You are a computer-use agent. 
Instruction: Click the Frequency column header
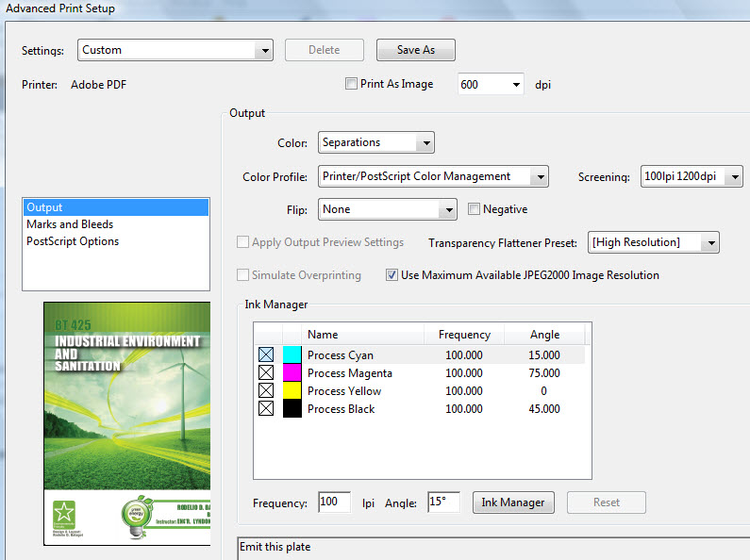(464, 335)
